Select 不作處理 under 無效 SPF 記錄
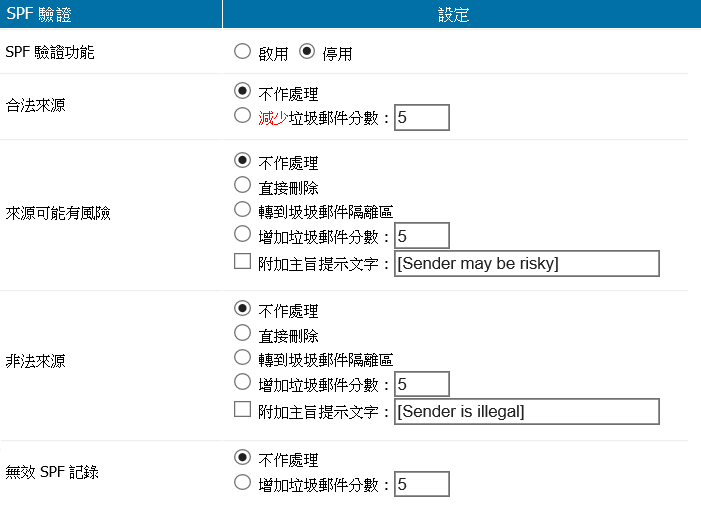This screenshot has width=701, height=523. [242, 458]
